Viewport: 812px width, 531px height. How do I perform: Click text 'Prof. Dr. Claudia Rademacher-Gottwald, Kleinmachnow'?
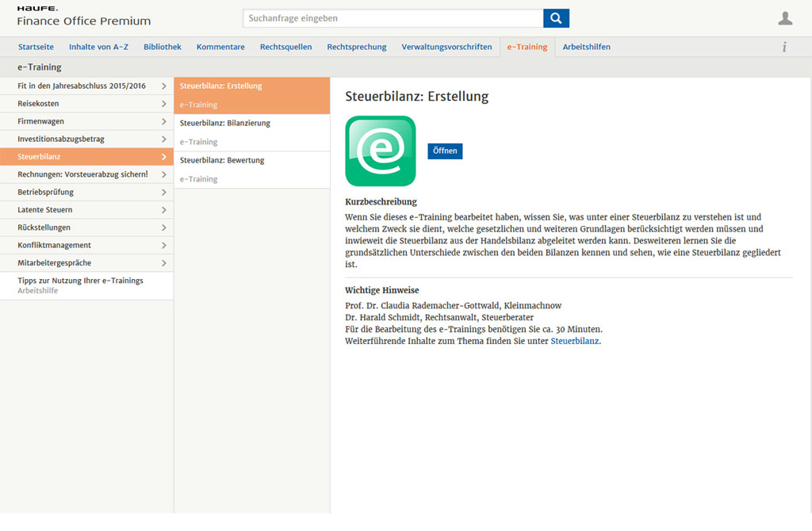[453, 305]
